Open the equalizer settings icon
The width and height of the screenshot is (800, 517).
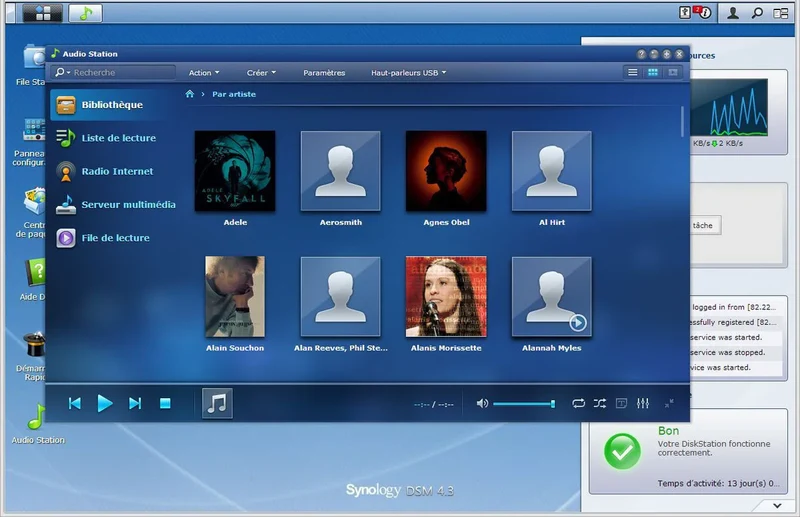[643, 404]
